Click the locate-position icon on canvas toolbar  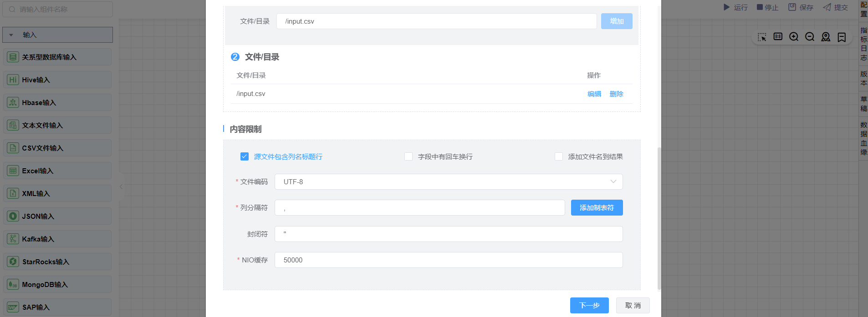pyautogui.click(x=826, y=37)
